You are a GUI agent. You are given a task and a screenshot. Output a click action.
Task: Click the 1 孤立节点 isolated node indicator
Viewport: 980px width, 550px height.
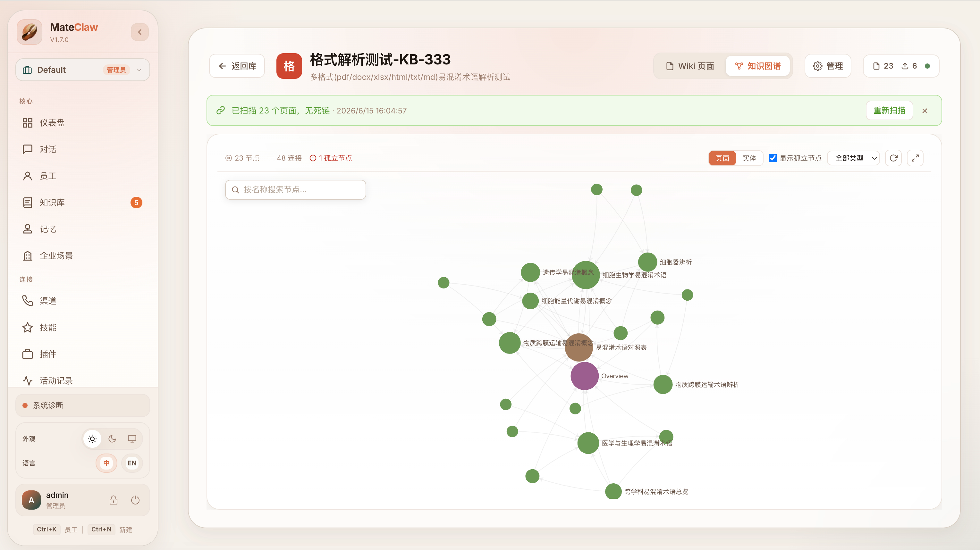coord(331,158)
